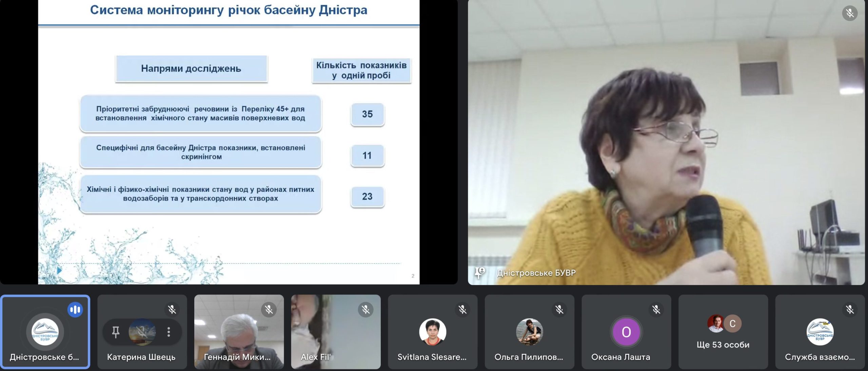Click muted mic icon on Оксана Лашта tile
The image size is (868, 371).
coord(656,309)
